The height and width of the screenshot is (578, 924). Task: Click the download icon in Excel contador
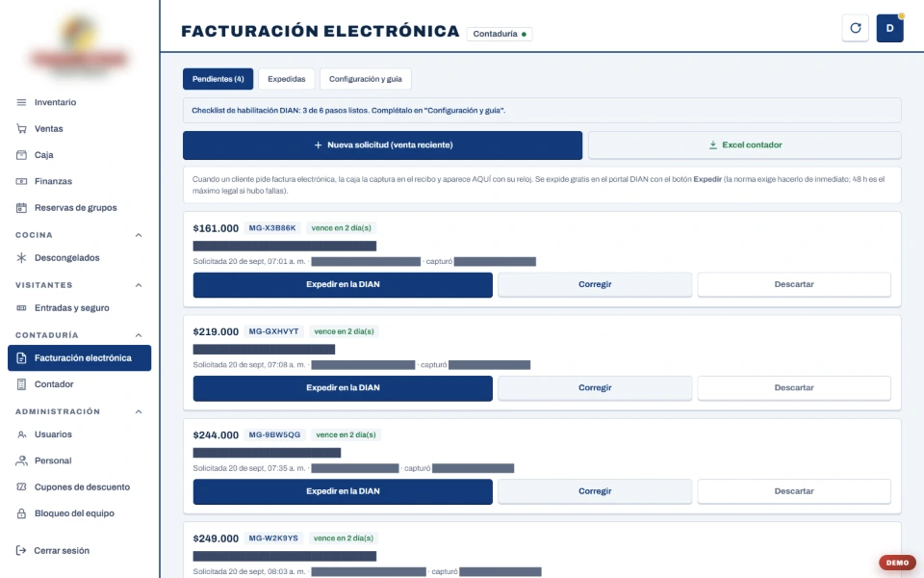click(713, 145)
